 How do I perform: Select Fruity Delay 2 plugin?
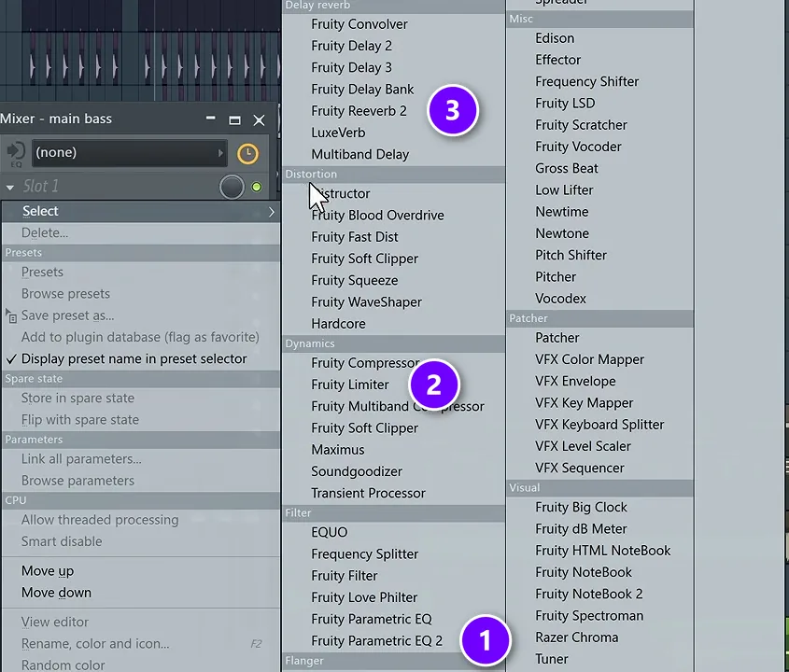point(351,46)
